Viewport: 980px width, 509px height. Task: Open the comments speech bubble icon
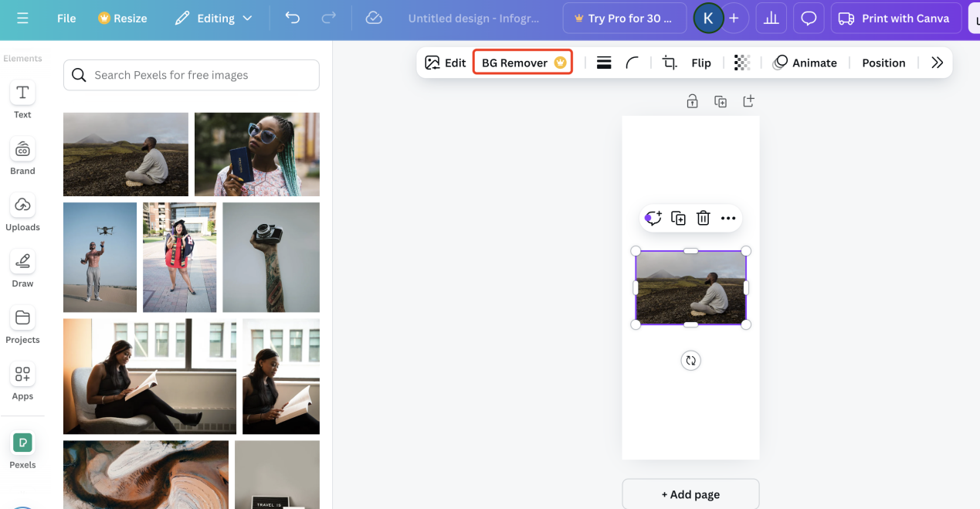(809, 18)
